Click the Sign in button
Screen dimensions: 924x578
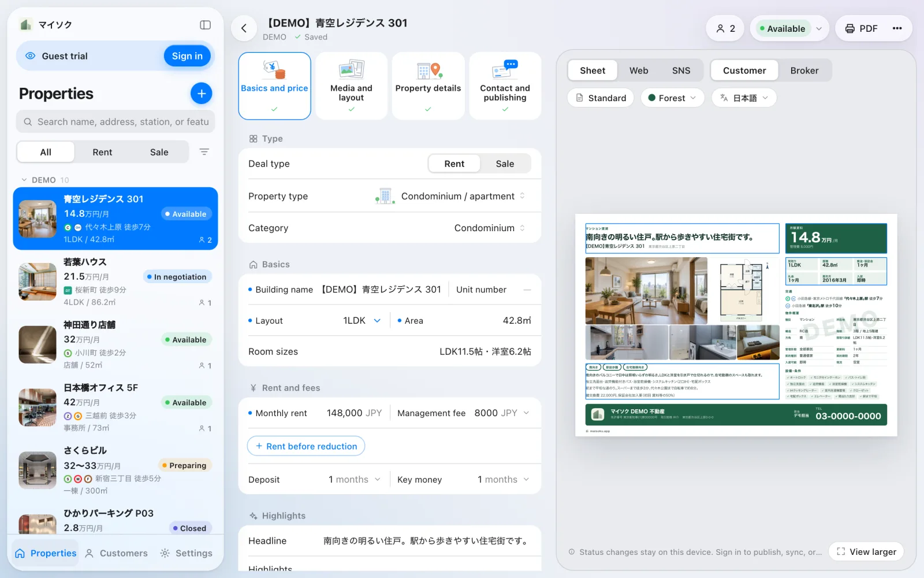tap(187, 56)
